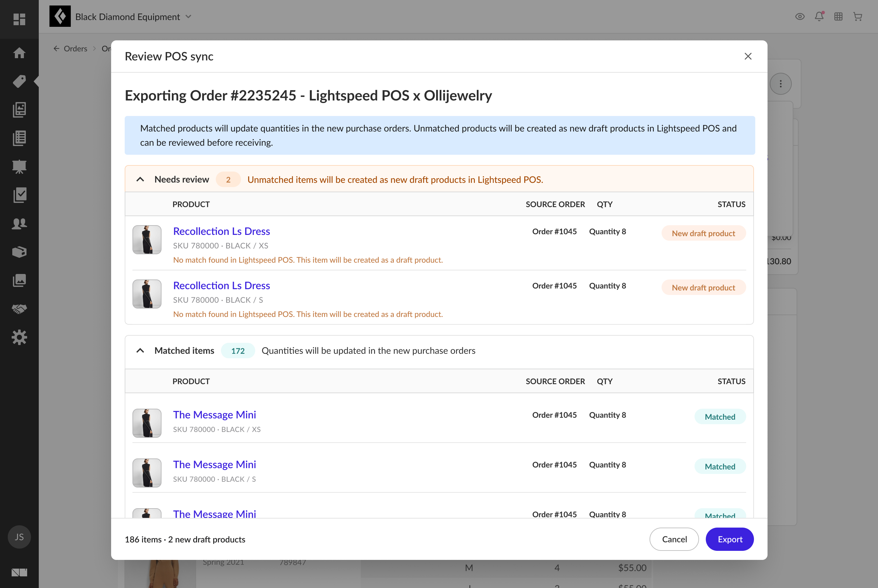Open the package box icon in sidebar

click(x=19, y=252)
